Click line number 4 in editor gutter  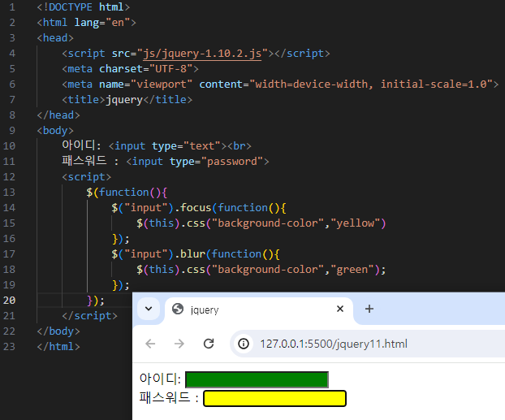coord(12,53)
